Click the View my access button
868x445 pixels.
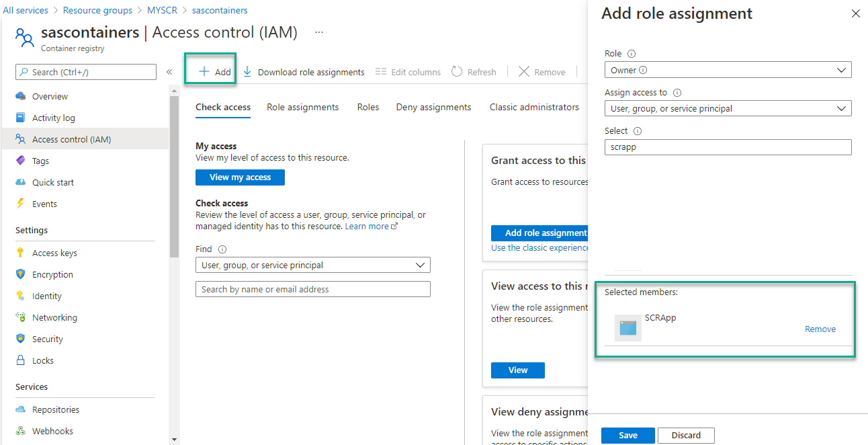pos(240,177)
